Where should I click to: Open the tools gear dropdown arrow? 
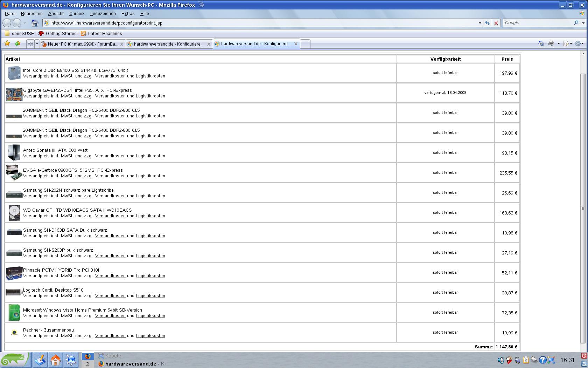point(583,43)
